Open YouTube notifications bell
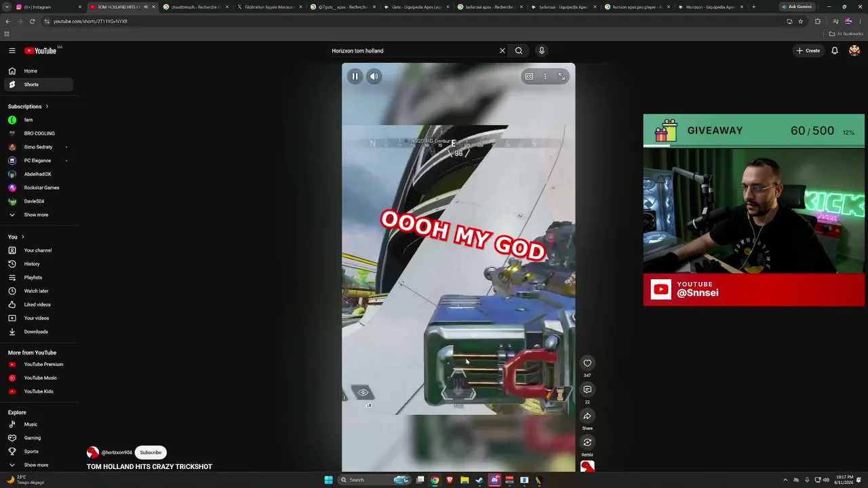This screenshot has width=868, height=488. [x=835, y=51]
